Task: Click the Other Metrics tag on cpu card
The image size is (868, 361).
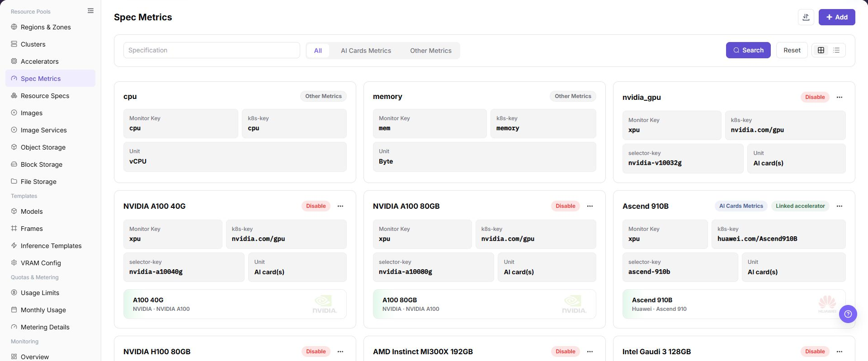Action: click(x=323, y=96)
